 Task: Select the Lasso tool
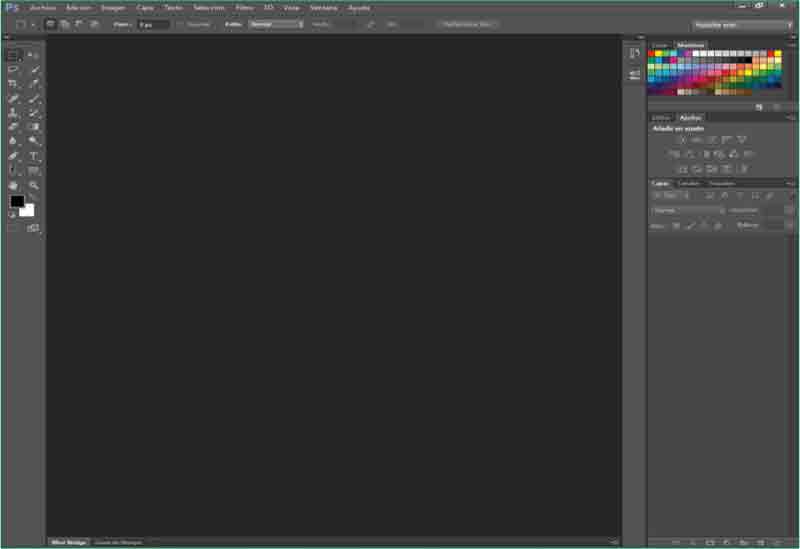13,70
